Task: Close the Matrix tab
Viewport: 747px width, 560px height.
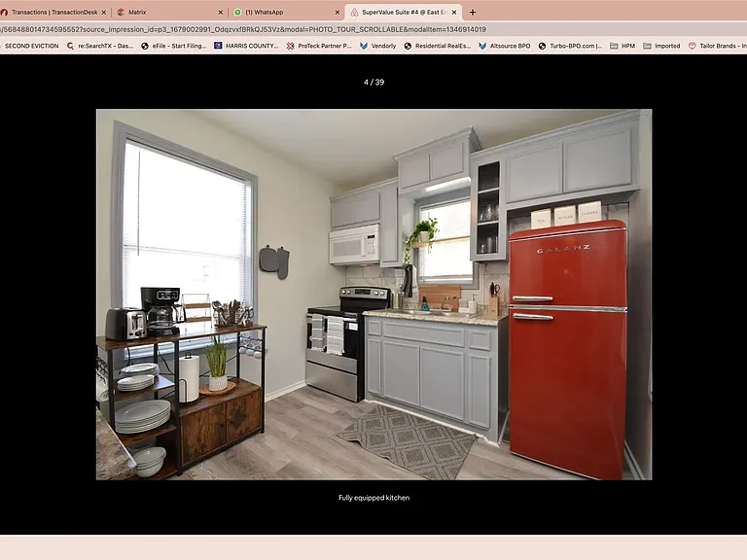Action: 221,13
